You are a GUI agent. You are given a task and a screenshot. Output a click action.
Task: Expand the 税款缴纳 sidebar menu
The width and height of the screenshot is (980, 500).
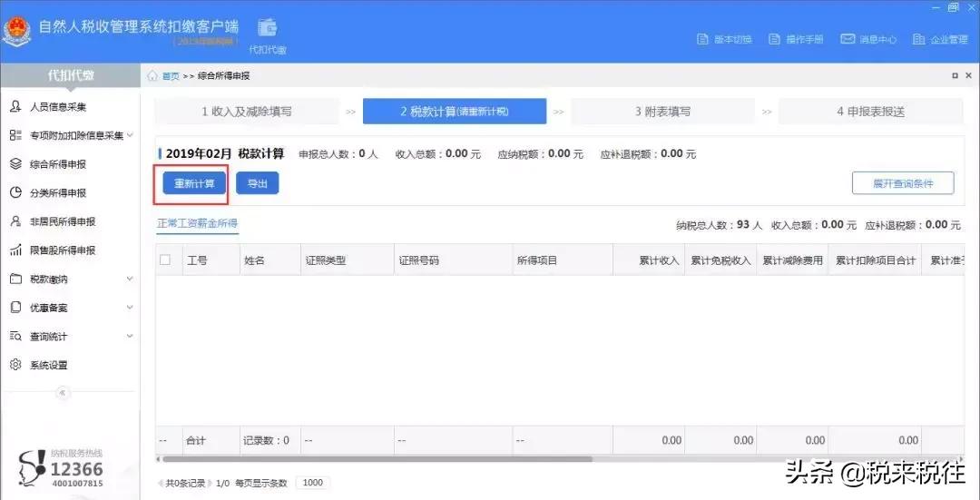click(70, 279)
